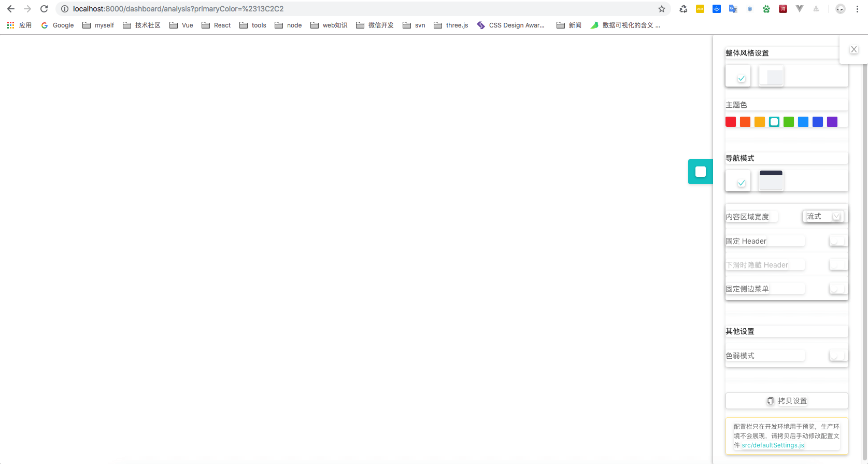Toggle the 固定侧边菜单 switch
The image size is (868, 464).
click(x=837, y=289)
